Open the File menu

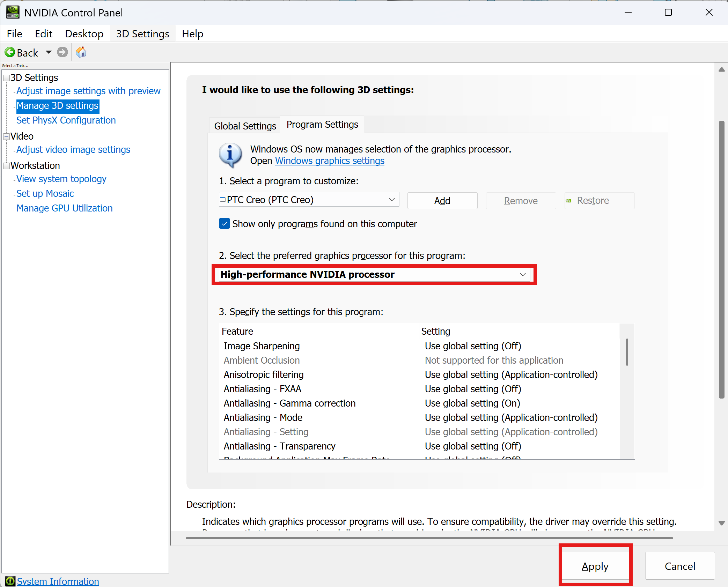(x=14, y=34)
